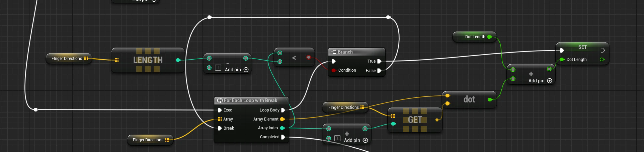Click the For Each Loop Break input pin
The height and width of the screenshot is (152, 644).
click(x=220, y=128)
